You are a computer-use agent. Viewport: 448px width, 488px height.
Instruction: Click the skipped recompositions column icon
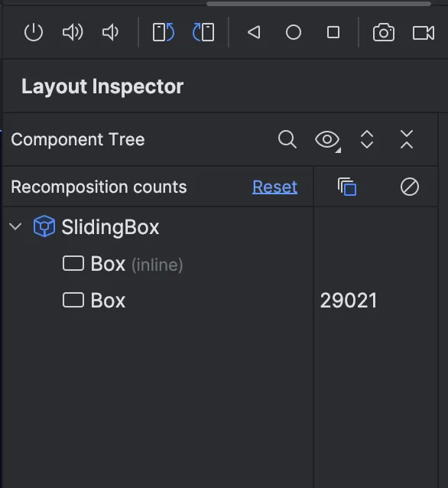410,187
